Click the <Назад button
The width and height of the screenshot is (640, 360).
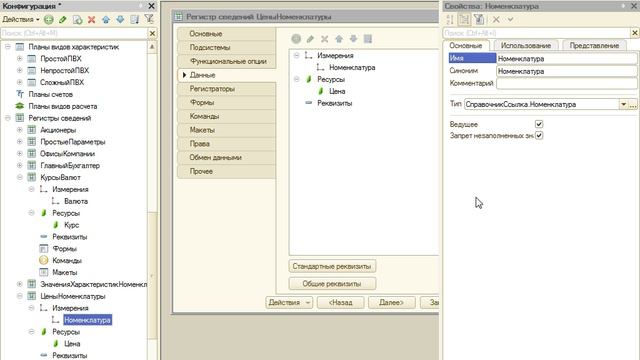coord(341,302)
